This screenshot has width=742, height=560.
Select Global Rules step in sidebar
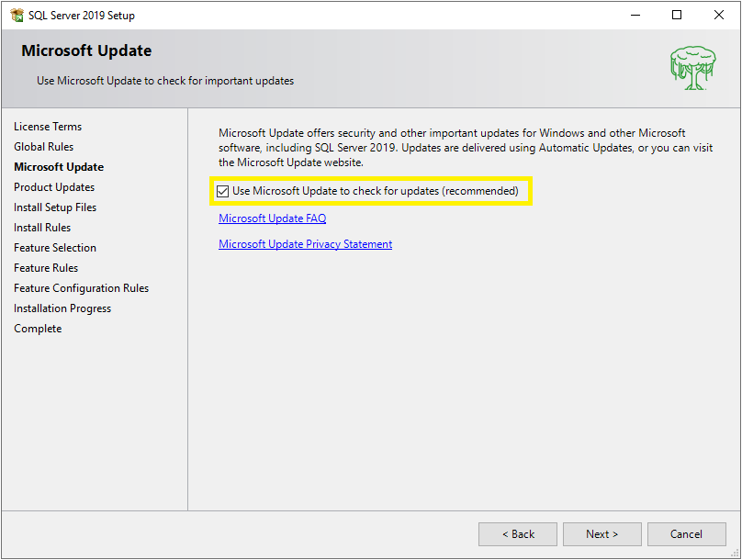[43, 147]
